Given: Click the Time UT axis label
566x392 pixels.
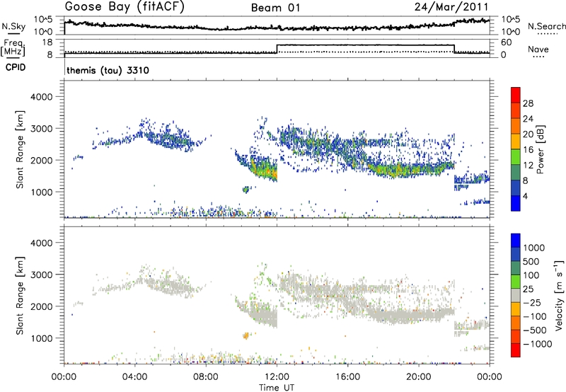Looking at the screenshot, I should tap(277, 388).
